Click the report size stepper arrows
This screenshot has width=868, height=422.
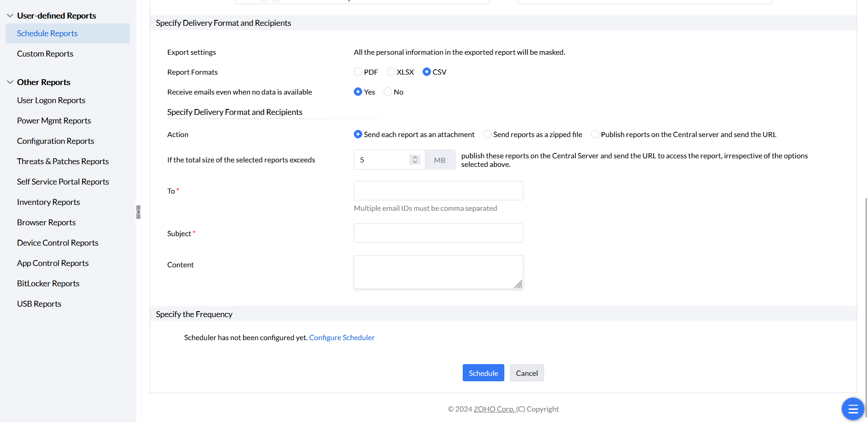click(x=415, y=160)
